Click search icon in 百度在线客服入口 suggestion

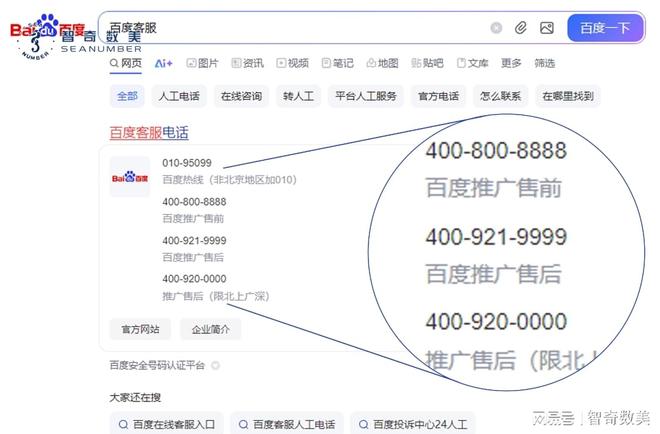124,424
